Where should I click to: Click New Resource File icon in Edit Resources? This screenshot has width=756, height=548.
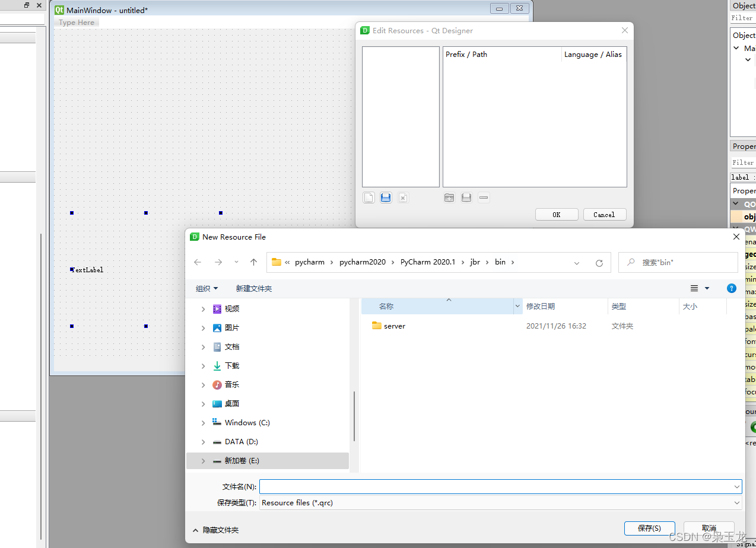(x=369, y=197)
